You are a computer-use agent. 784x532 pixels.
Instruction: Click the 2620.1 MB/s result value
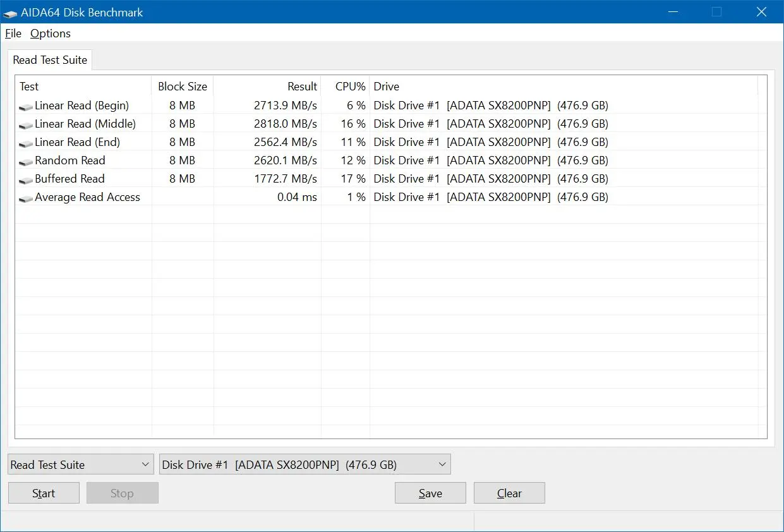tap(286, 160)
